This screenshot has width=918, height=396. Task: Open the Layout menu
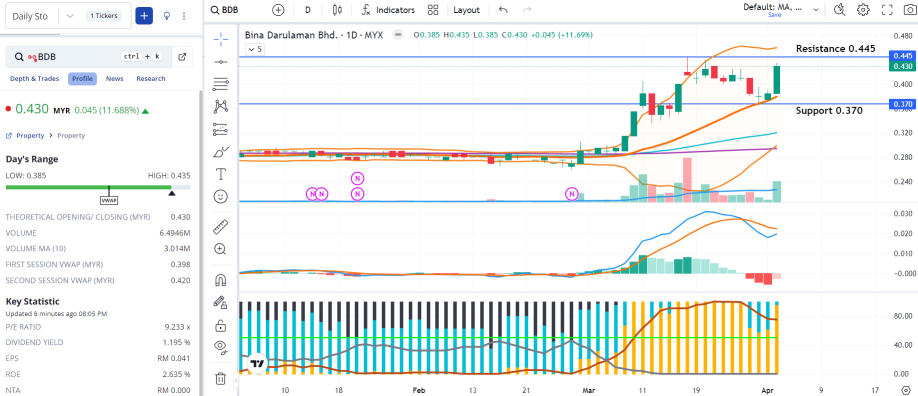point(466,10)
